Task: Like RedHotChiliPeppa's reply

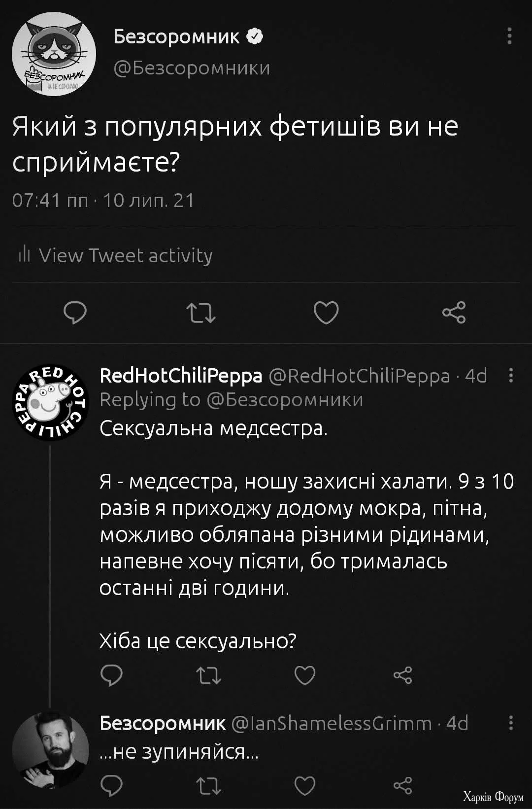Action: (304, 675)
